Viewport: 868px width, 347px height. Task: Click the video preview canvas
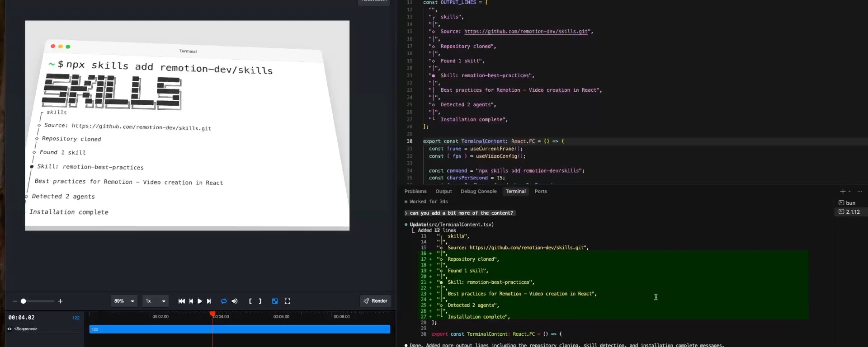[x=187, y=126]
